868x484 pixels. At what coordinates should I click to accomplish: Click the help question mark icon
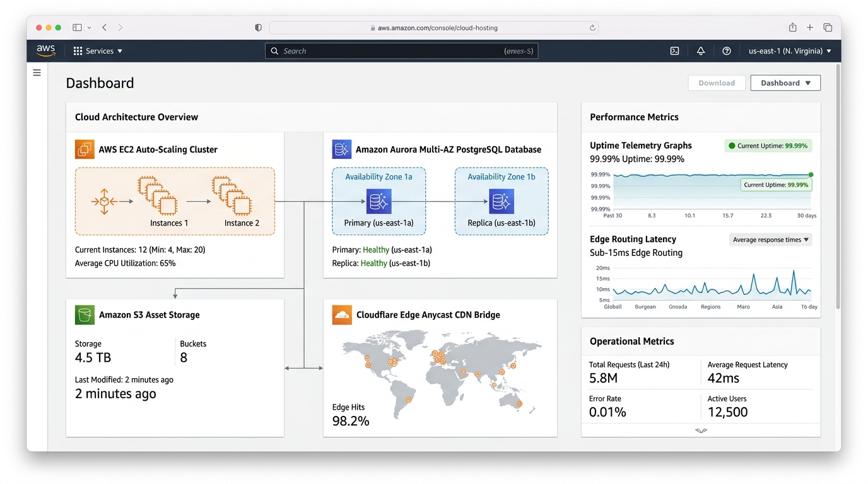(726, 51)
